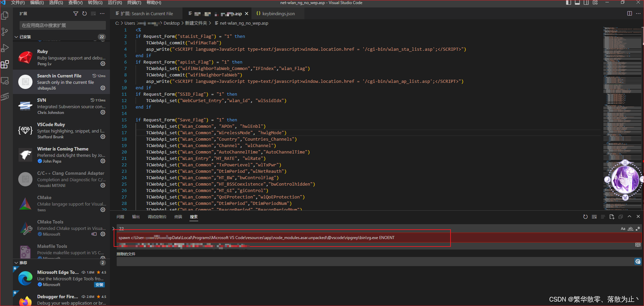Toggle bottom panel visibility in title bar
This screenshot has height=306, width=644.
tap(577, 3)
